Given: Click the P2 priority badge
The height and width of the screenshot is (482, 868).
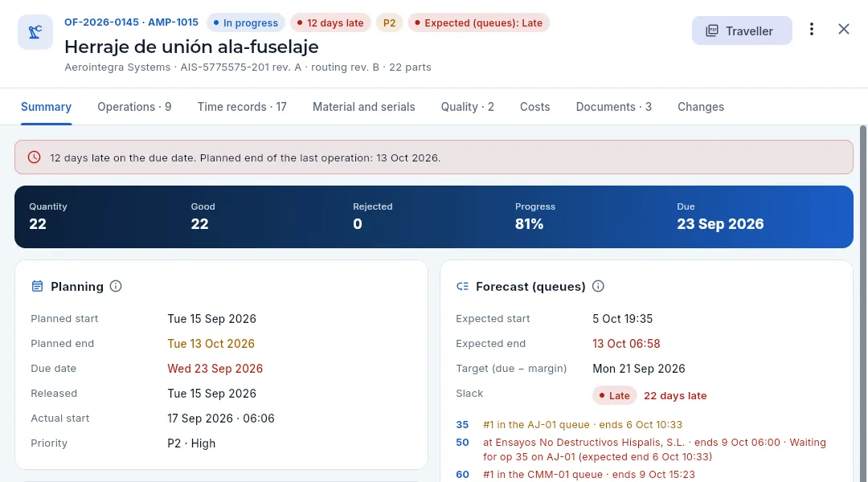Looking at the screenshot, I should click(389, 22).
